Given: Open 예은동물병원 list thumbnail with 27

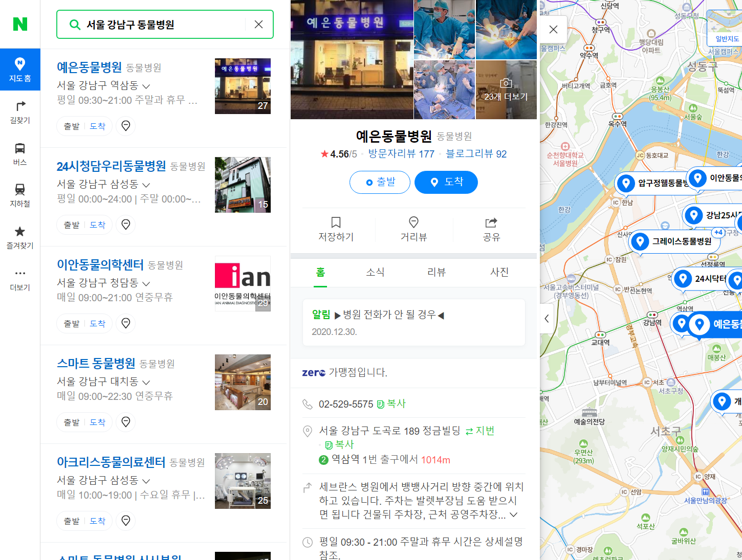Looking at the screenshot, I should [243, 86].
